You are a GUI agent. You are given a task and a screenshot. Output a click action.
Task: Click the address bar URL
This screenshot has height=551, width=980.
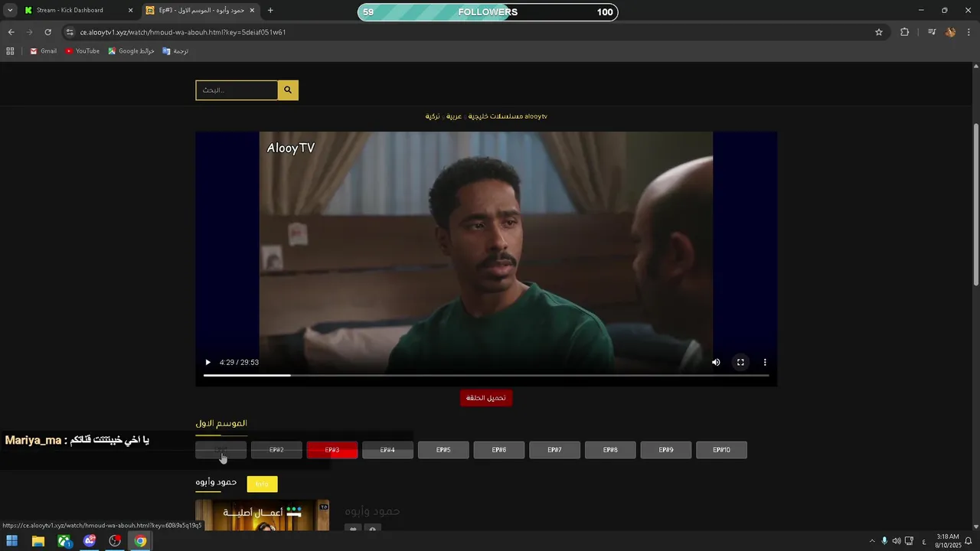(183, 32)
